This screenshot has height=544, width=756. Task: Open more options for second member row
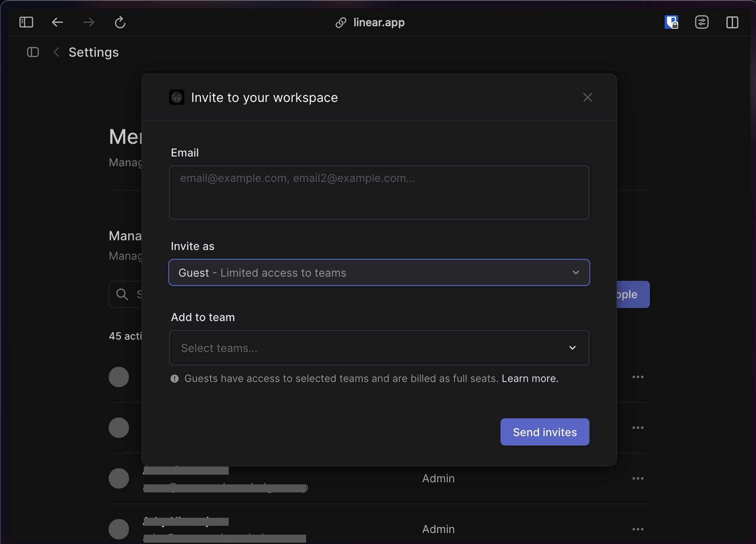(638, 428)
